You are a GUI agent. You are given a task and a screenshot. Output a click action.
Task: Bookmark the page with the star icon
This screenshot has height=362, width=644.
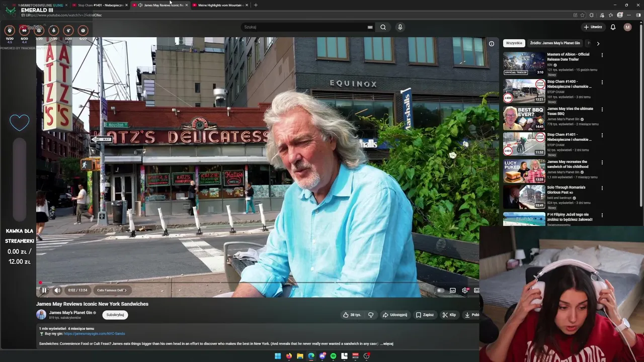click(583, 15)
